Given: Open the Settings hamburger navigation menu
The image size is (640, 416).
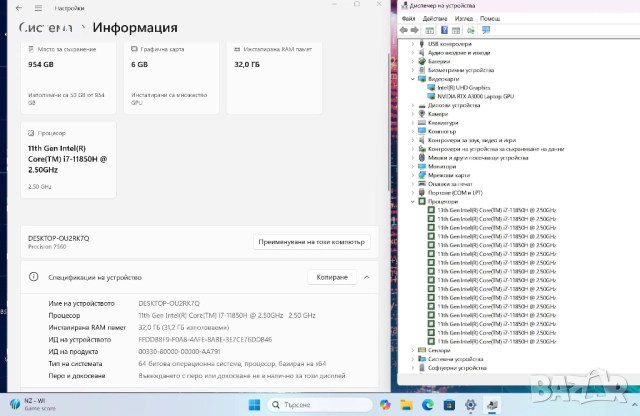Looking at the screenshot, I should tap(38, 8).
